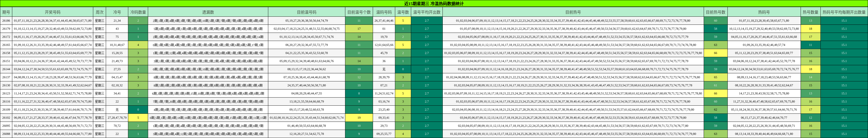
Task: Select period cell 26144
Action: 6,69
